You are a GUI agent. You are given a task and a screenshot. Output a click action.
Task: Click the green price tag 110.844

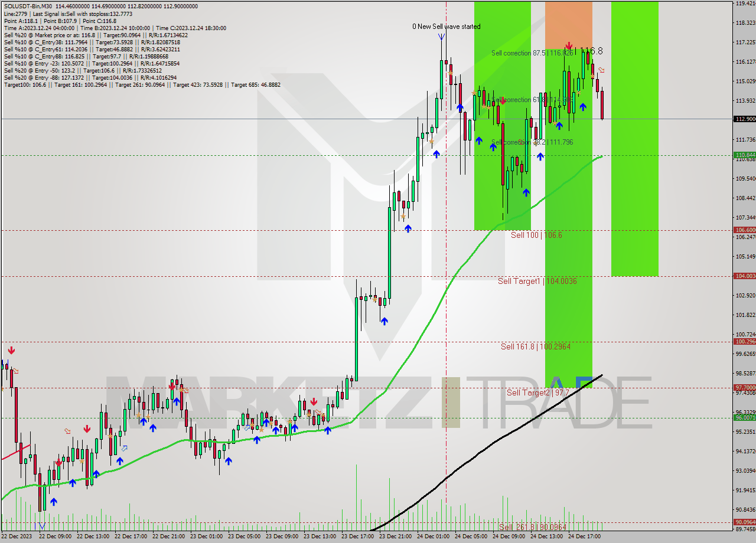tap(744, 155)
